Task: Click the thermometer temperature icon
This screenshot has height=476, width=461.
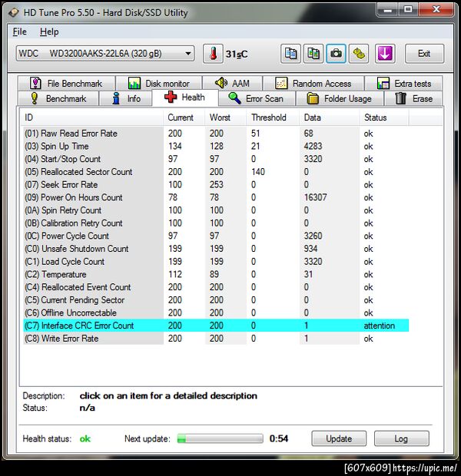Action: (x=213, y=54)
